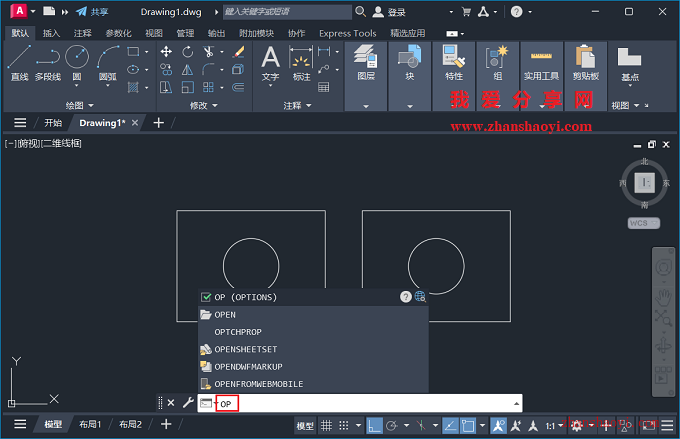
Task: Activate the Rectangular Array tool
Action: coord(209,87)
